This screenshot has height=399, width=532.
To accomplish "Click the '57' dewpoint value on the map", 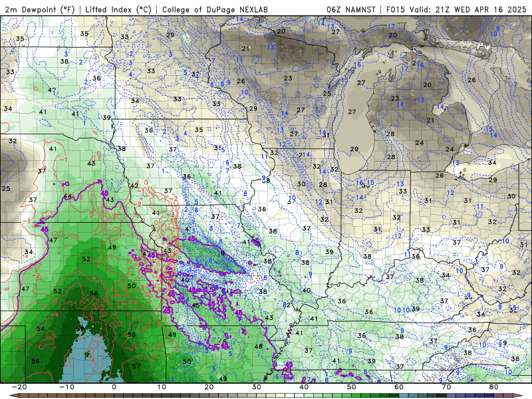I will tap(136, 366).
